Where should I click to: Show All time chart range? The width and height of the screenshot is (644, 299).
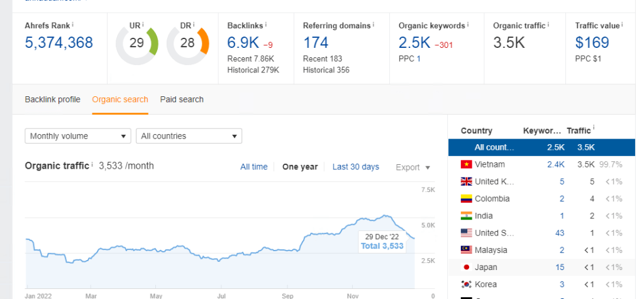(x=254, y=167)
